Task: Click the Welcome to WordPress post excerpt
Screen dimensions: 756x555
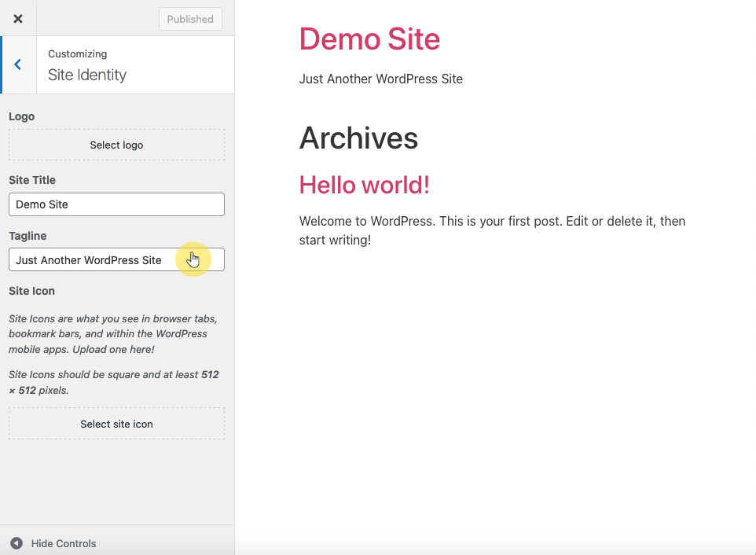Action: 492,230
